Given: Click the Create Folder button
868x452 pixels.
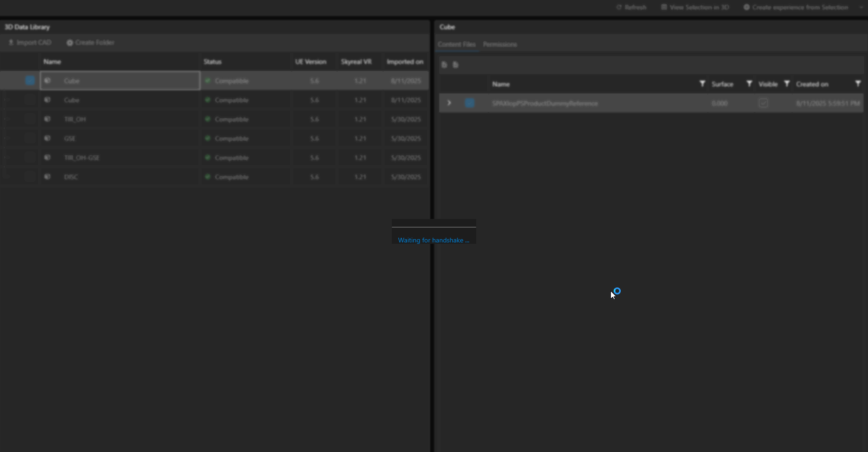Looking at the screenshot, I should (91, 42).
